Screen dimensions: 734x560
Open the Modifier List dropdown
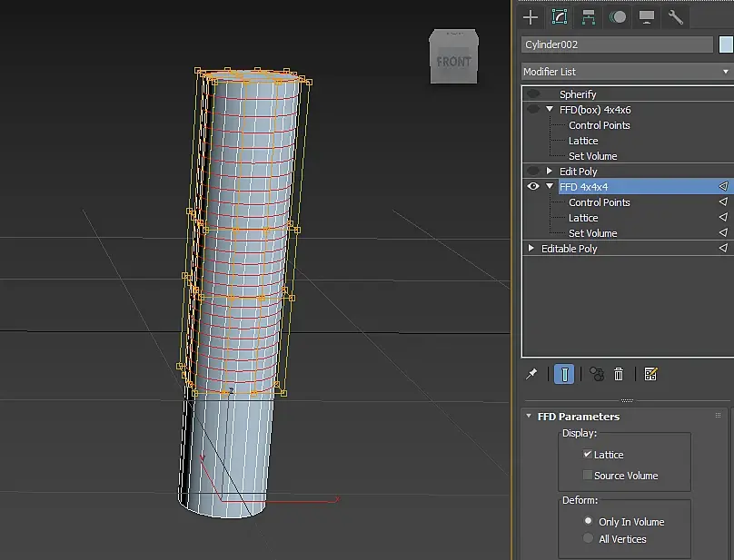click(x=626, y=72)
